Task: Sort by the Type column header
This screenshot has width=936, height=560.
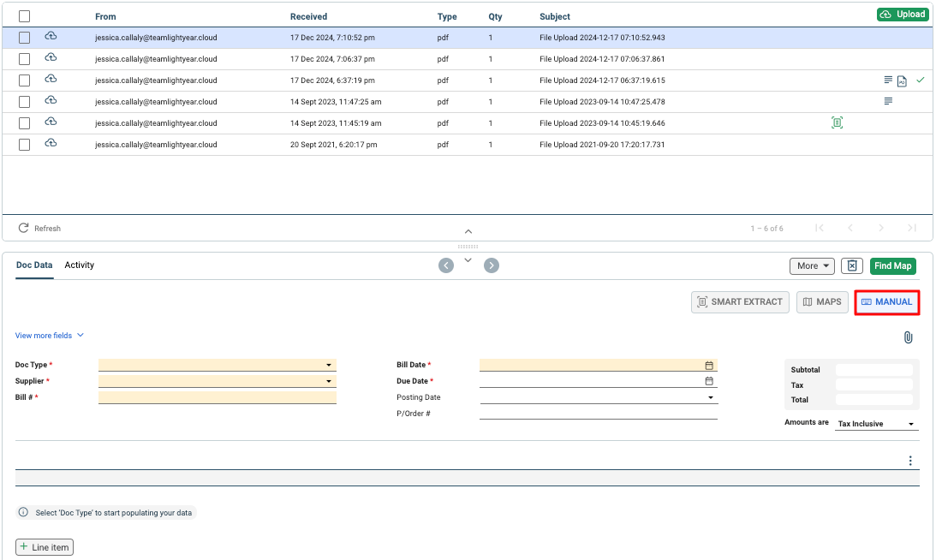Action: [x=447, y=17]
